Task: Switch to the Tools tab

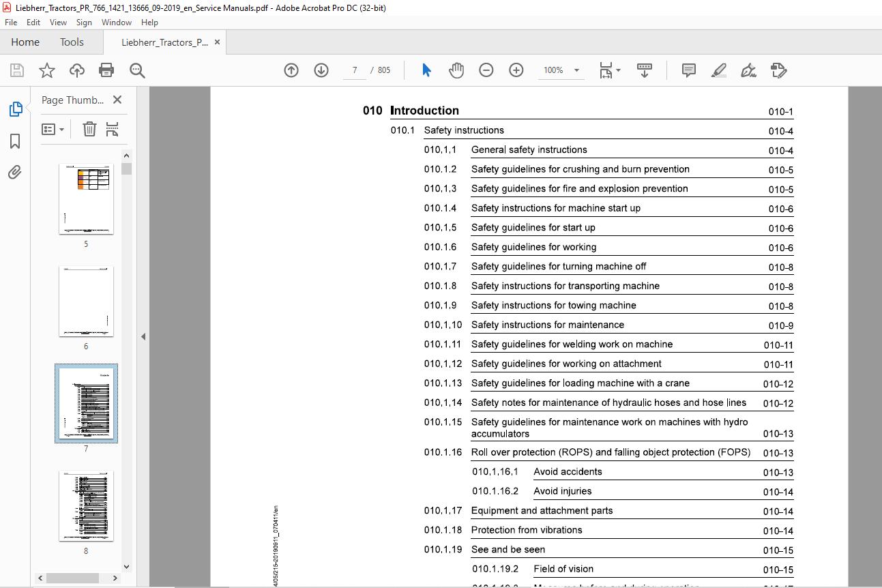Action: 72,42
